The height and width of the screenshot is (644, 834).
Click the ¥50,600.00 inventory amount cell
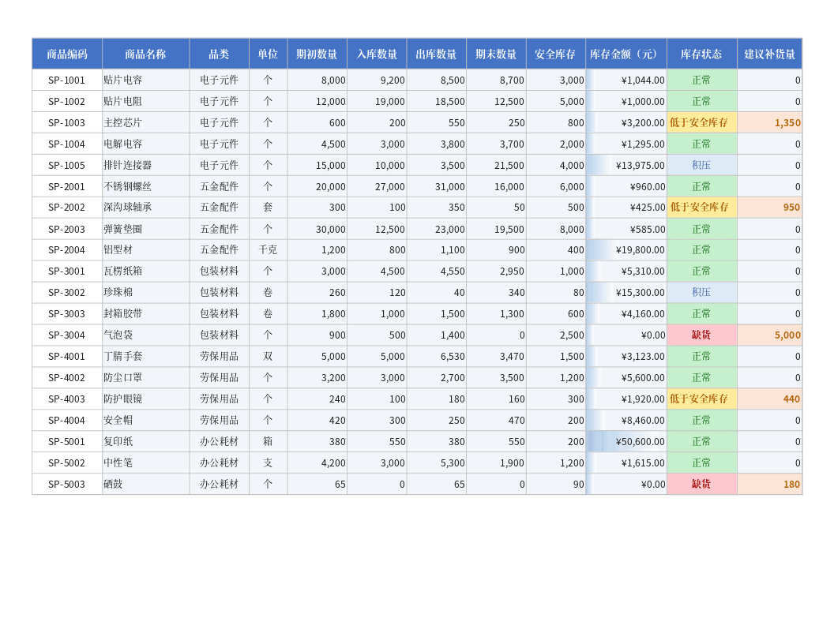(x=626, y=441)
